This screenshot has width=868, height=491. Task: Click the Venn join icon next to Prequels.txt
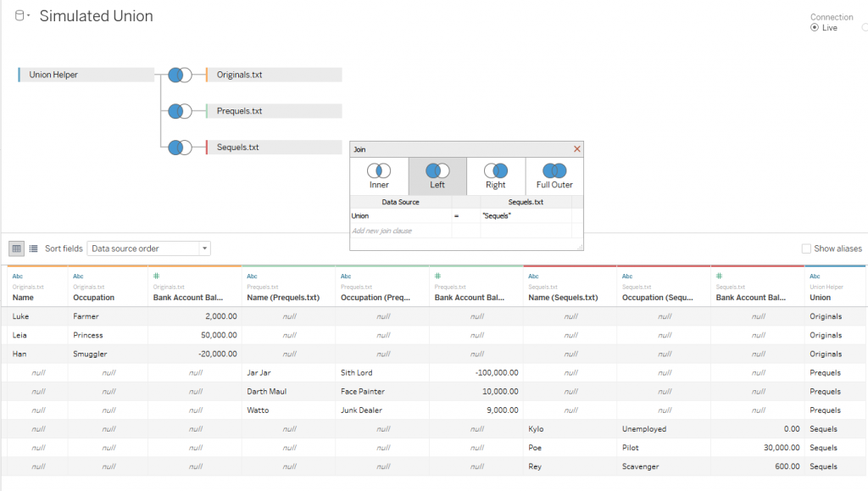click(x=179, y=110)
